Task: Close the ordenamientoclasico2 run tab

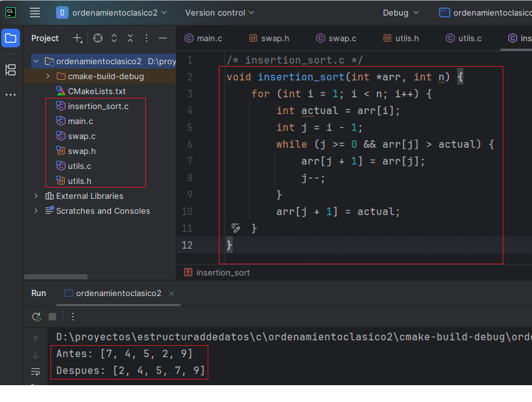Action: click(x=172, y=293)
